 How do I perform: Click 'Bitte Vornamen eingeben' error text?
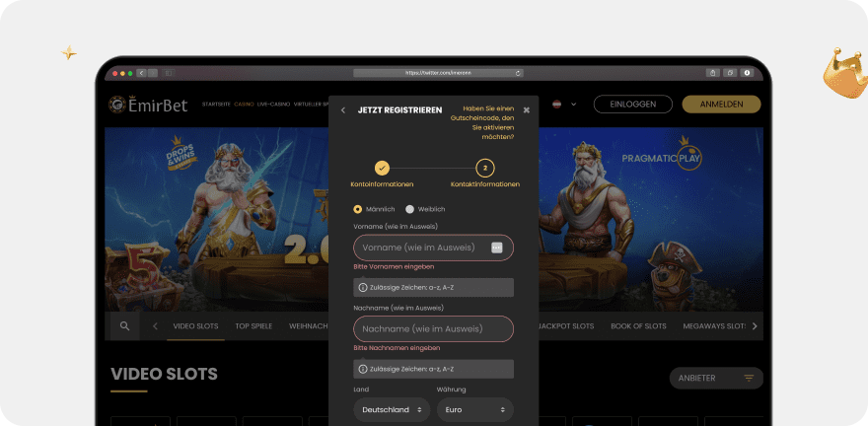coord(394,266)
